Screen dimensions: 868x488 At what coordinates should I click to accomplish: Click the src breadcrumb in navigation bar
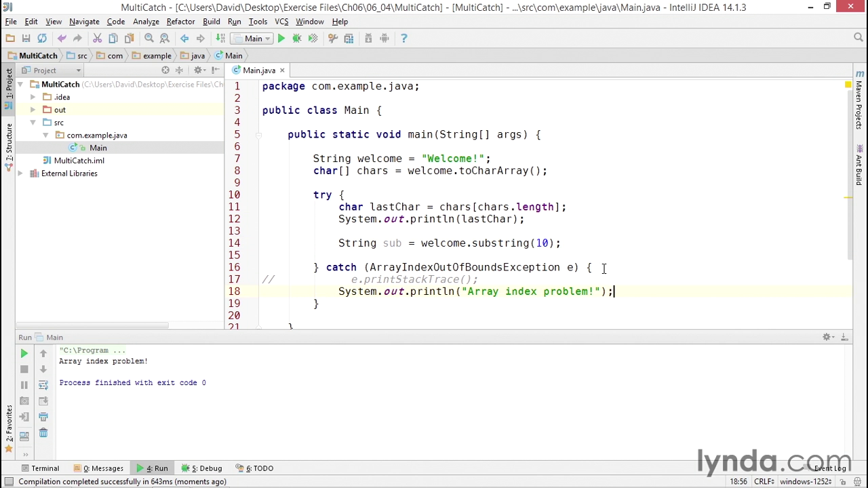pos(76,56)
